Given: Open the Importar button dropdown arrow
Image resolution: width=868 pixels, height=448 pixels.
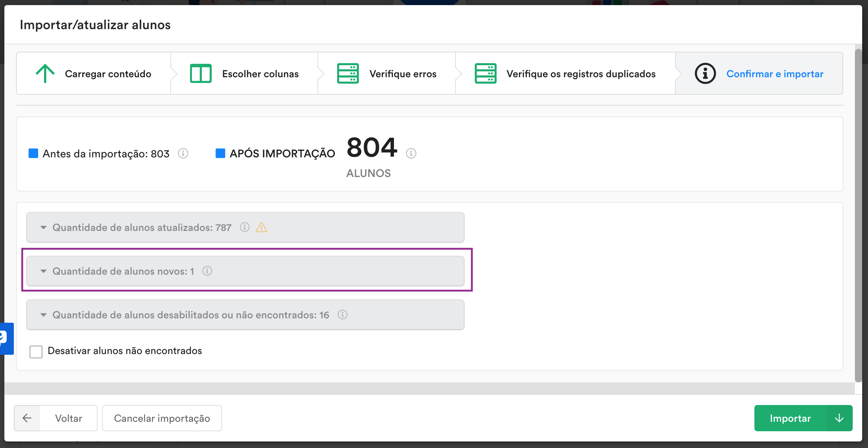Looking at the screenshot, I should (x=839, y=418).
